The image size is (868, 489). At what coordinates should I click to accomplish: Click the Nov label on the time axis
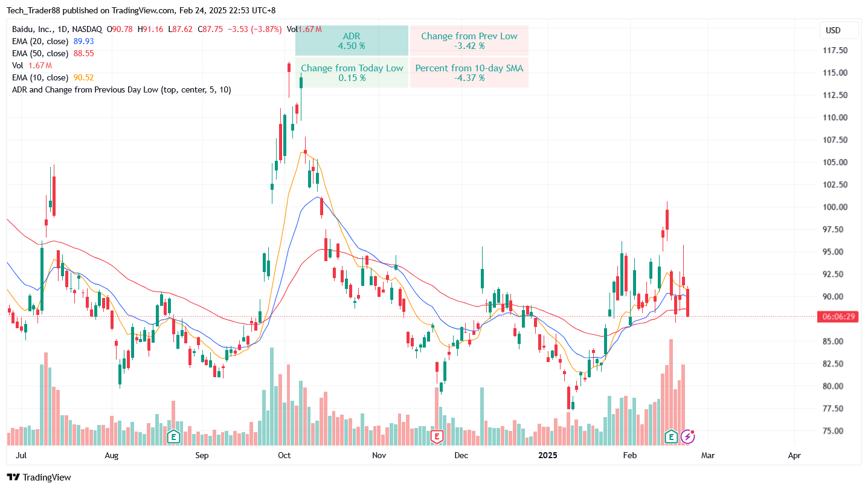pyautogui.click(x=379, y=455)
